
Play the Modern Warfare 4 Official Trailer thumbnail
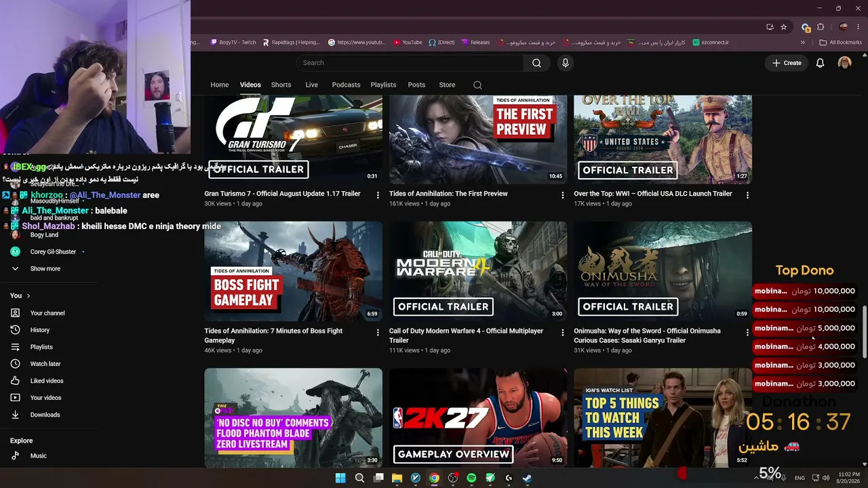click(478, 271)
